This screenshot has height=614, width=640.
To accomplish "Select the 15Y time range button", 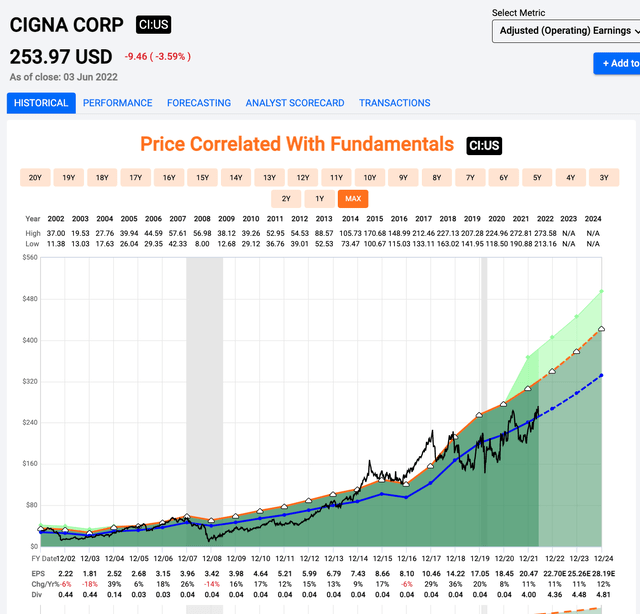I will pos(202,178).
